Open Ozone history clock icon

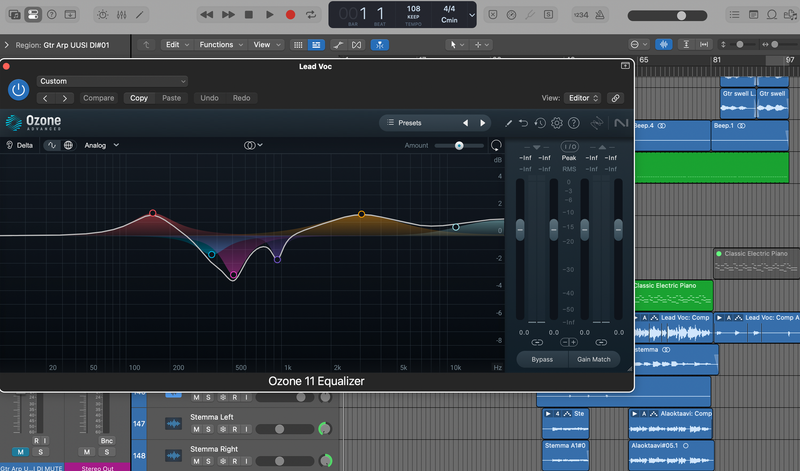[x=540, y=123]
